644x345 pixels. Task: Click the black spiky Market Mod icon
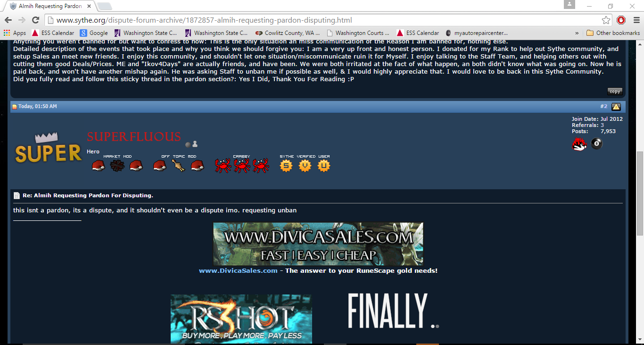point(117,165)
